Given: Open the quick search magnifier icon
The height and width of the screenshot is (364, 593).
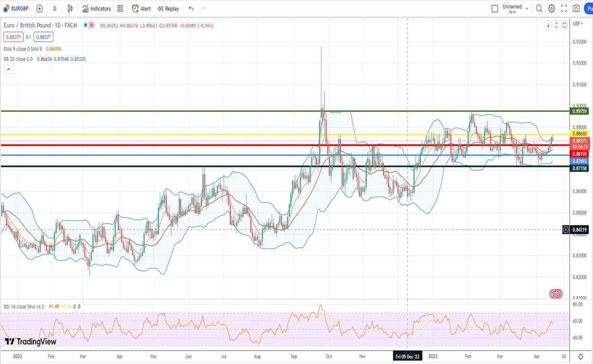Looking at the screenshot, I should tap(539, 8).
